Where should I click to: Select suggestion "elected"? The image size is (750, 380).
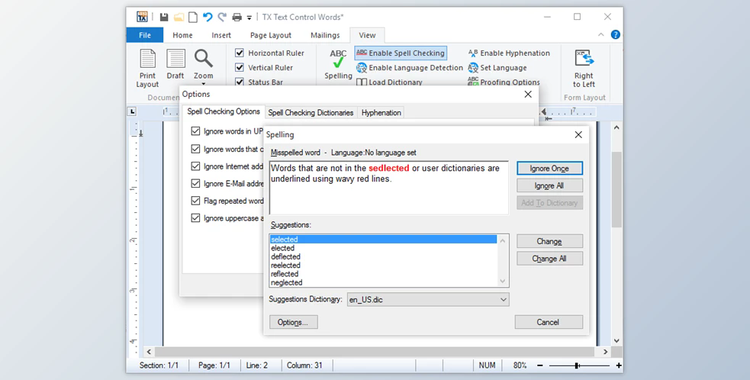tap(384, 248)
